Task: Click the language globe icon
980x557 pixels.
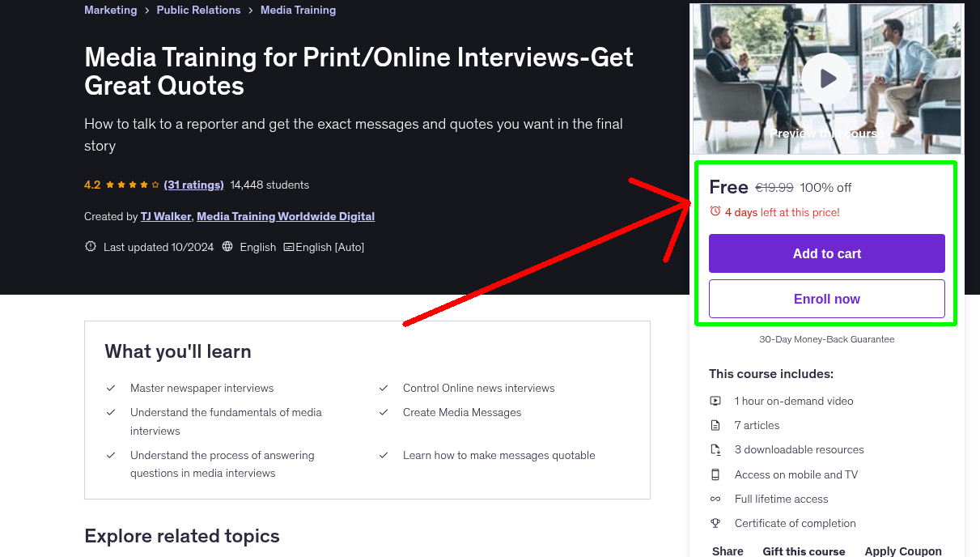Action: point(227,246)
